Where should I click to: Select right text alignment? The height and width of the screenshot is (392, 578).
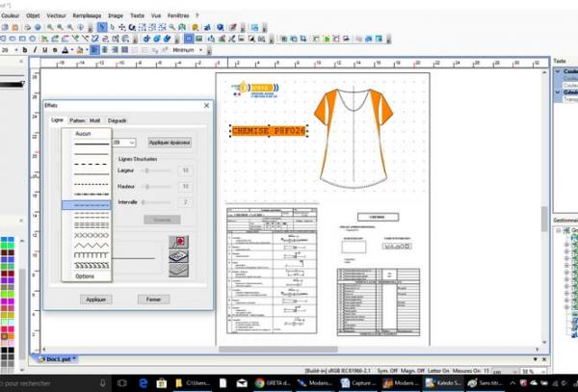click(115, 50)
